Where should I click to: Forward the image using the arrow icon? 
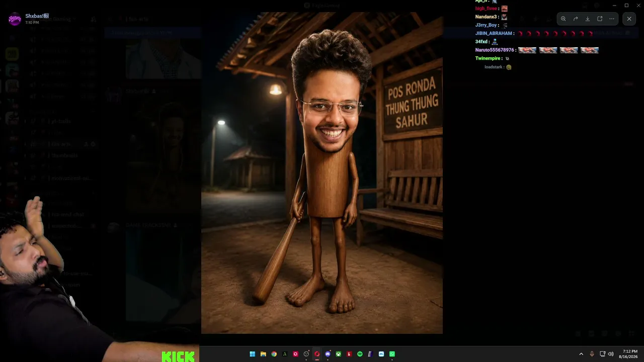576,19
